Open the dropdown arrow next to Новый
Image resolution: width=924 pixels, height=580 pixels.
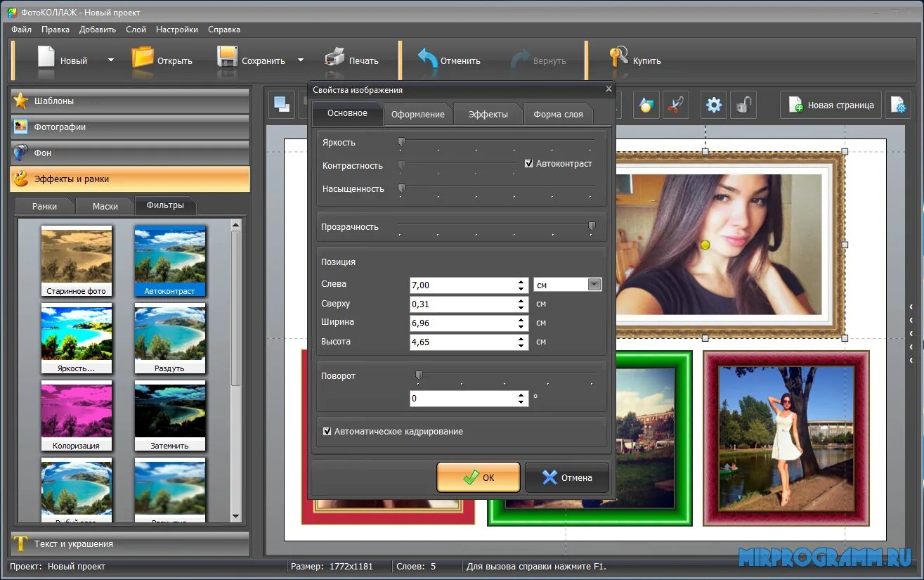(x=110, y=60)
